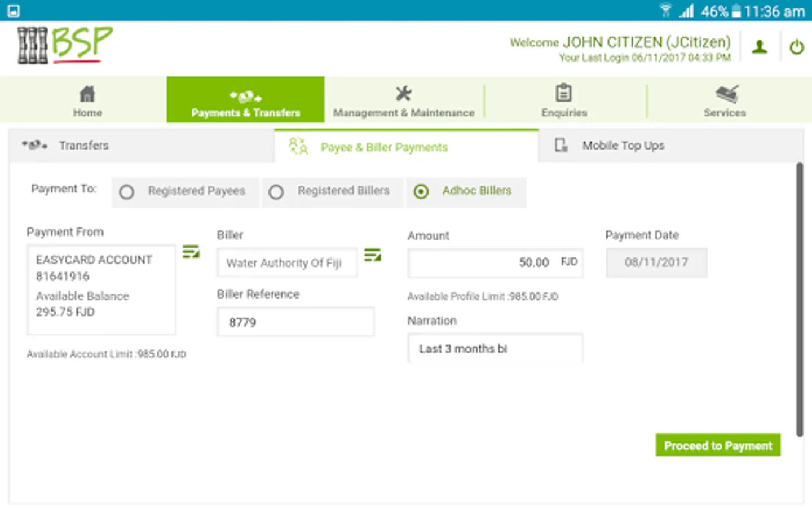The image size is (812, 508).
Task: Go to the Home tab
Action: 87,100
